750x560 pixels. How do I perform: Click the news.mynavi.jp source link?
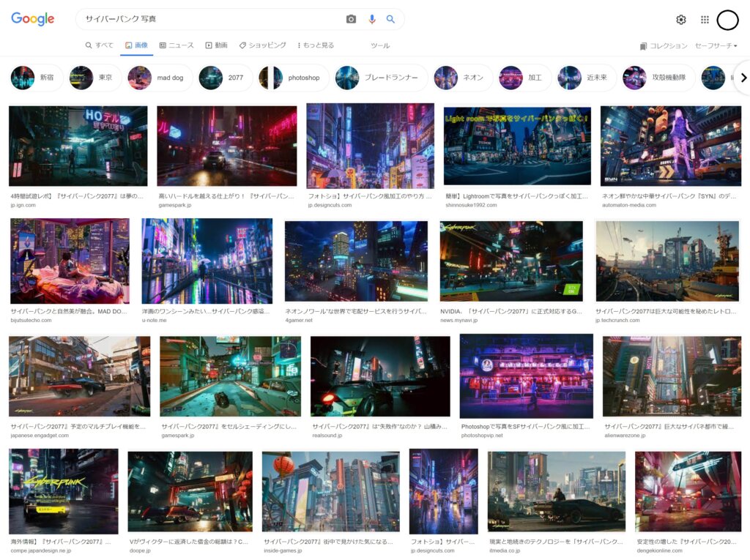point(458,321)
